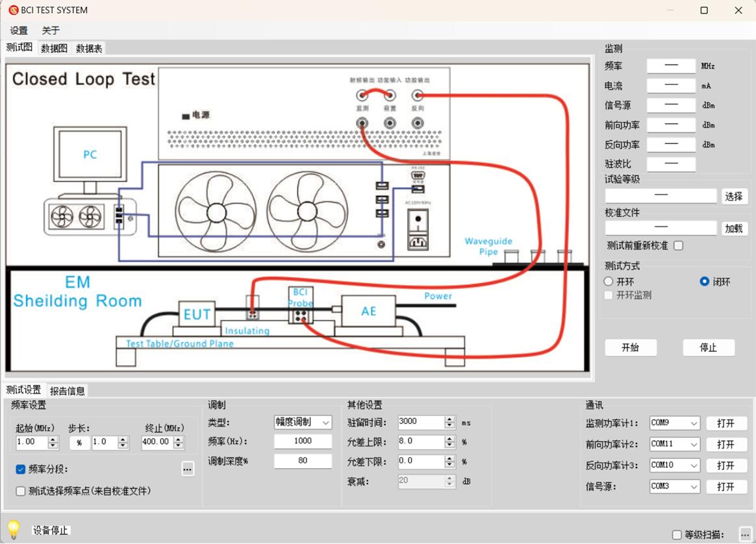Select the 闭环 test mode
Viewport: 756px width, 544px height.
pos(704,281)
